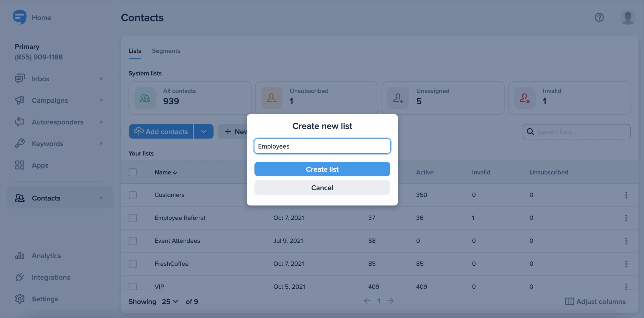Select the Analytics chart icon
The image size is (644, 318).
(x=19, y=256)
